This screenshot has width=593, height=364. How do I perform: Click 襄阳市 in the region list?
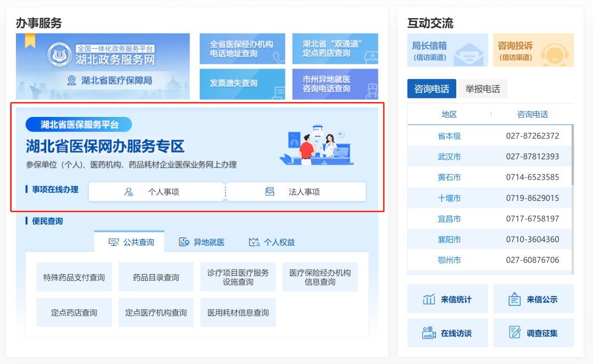tap(449, 239)
